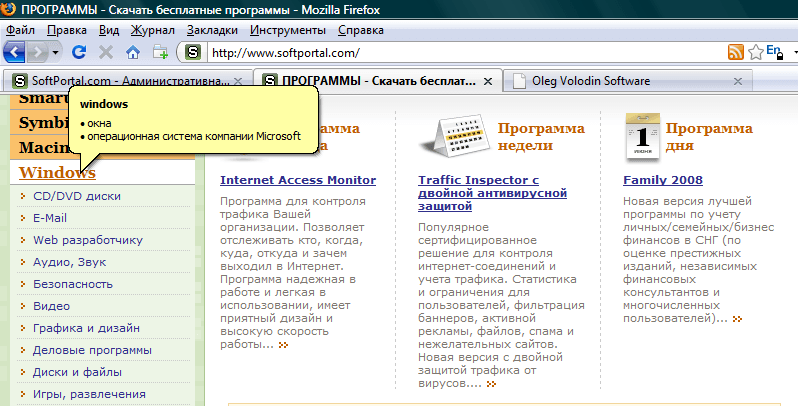Open the Безопасность category
The height and width of the screenshot is (406, 798).
[73, 284]
